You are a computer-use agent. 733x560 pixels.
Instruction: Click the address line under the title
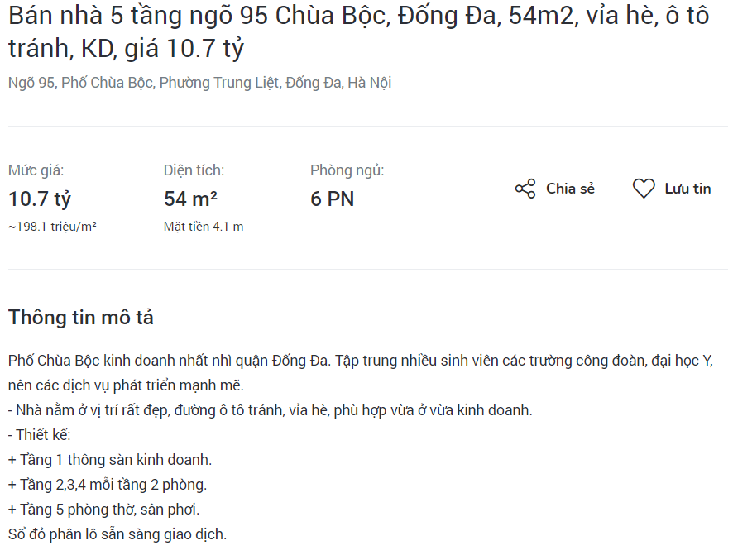point(199,83)
